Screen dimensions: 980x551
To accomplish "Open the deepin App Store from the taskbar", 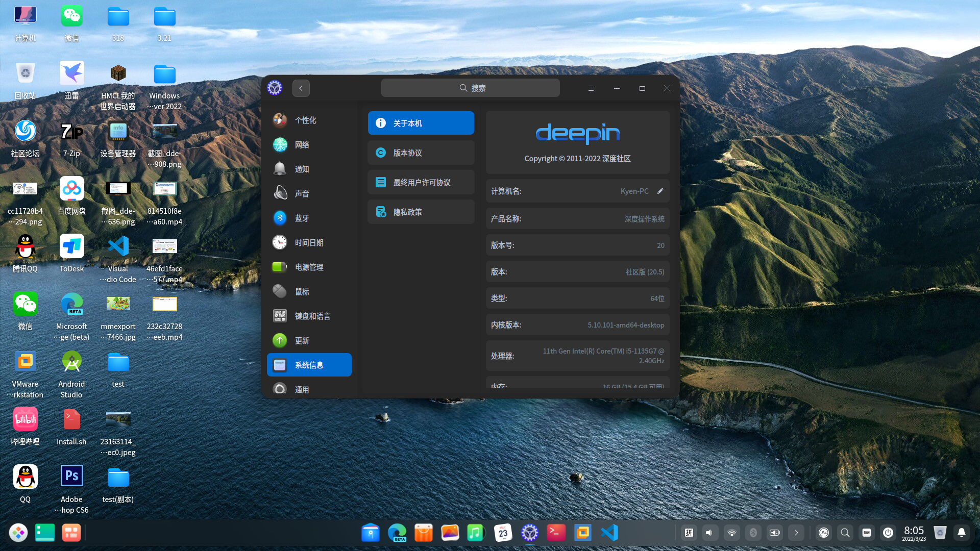I will pos(423,533).
